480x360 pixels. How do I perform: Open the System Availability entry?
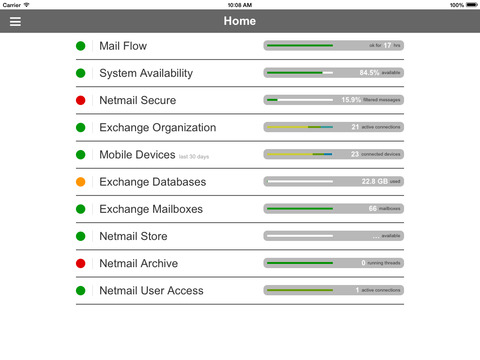240,73
